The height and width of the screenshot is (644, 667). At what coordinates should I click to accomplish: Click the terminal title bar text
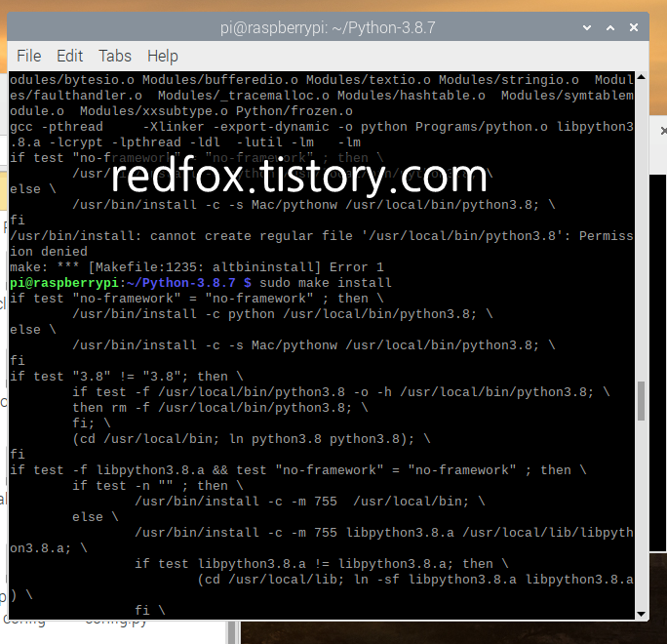click(328, 27)
